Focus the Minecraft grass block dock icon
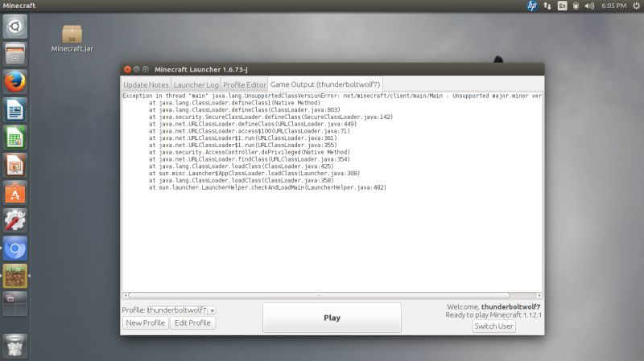Image resolution: width=644 pixels, height=361 pixels. (x=15, y=276)
